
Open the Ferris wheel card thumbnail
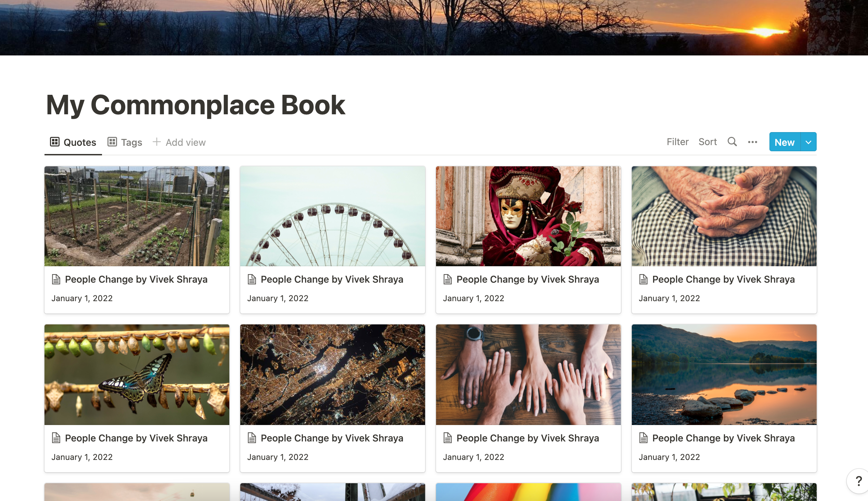coord(333,216)
